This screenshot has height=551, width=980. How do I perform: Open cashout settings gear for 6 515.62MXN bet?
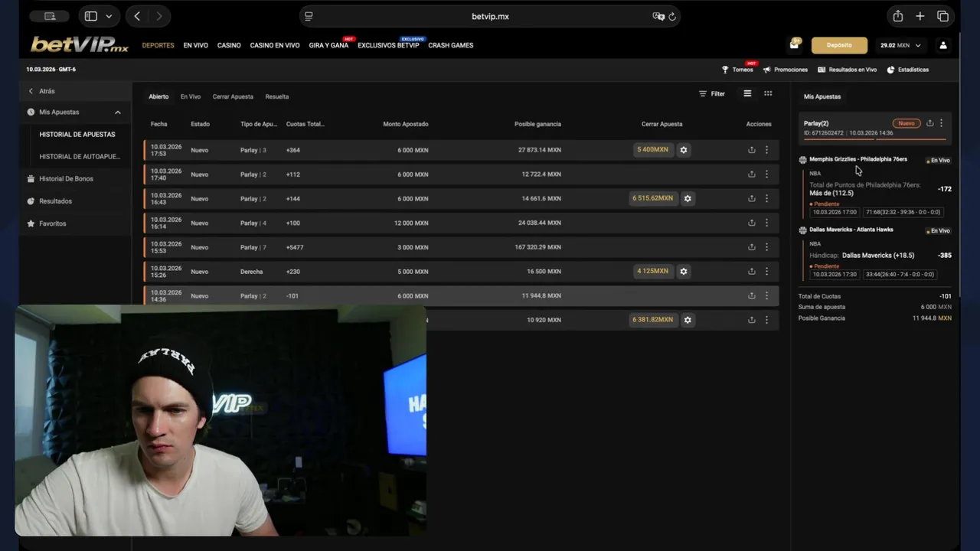[x=688, y=198]
